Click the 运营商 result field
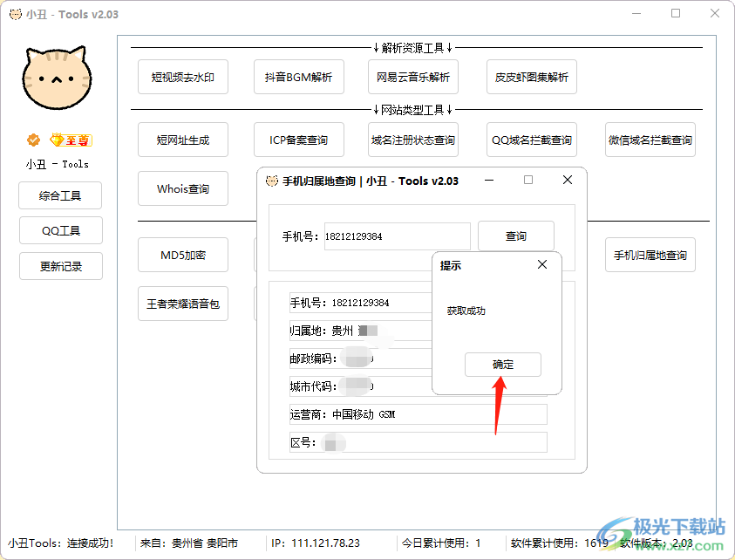 click(x=419, y=414)
